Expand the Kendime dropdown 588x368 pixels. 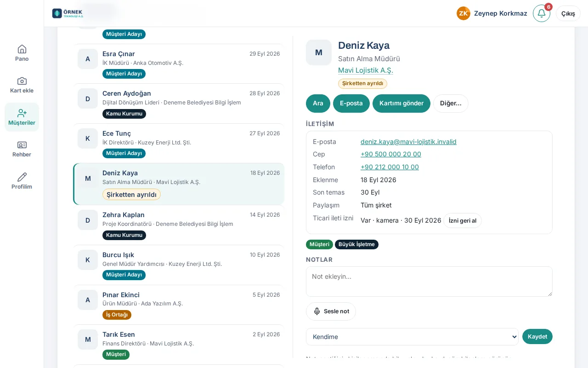(412, 337)
